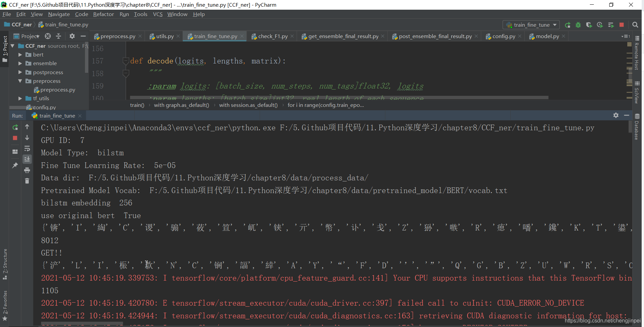
Task: Stop process in Run panel sidebar
Action: coord(15,138)
